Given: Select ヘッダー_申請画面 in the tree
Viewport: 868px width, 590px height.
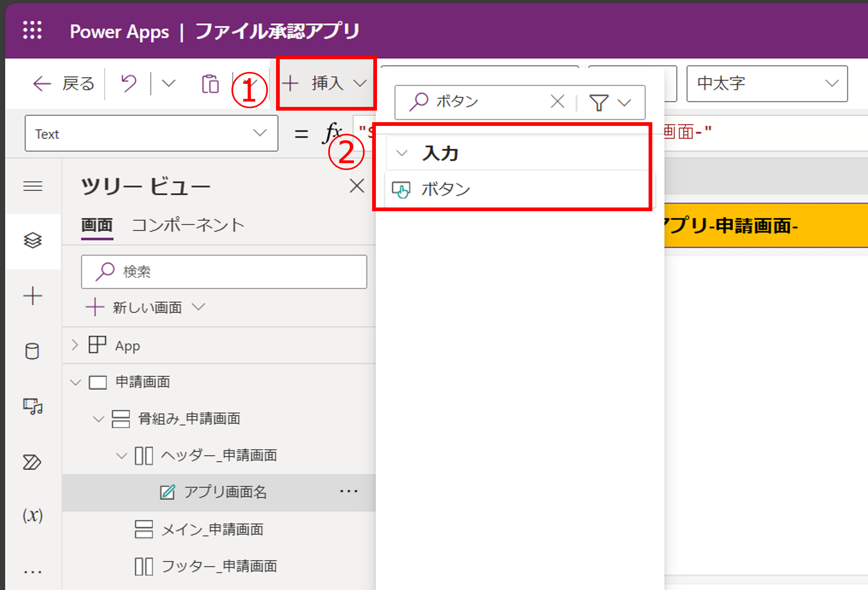Looking at the screenshot, I should pyautogui.click(x=219, y=455).
